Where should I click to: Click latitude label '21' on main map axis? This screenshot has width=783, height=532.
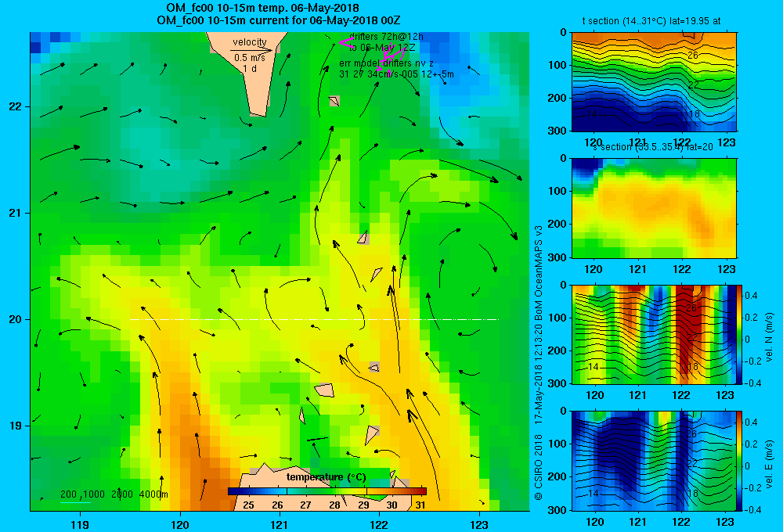click(15, 213)
